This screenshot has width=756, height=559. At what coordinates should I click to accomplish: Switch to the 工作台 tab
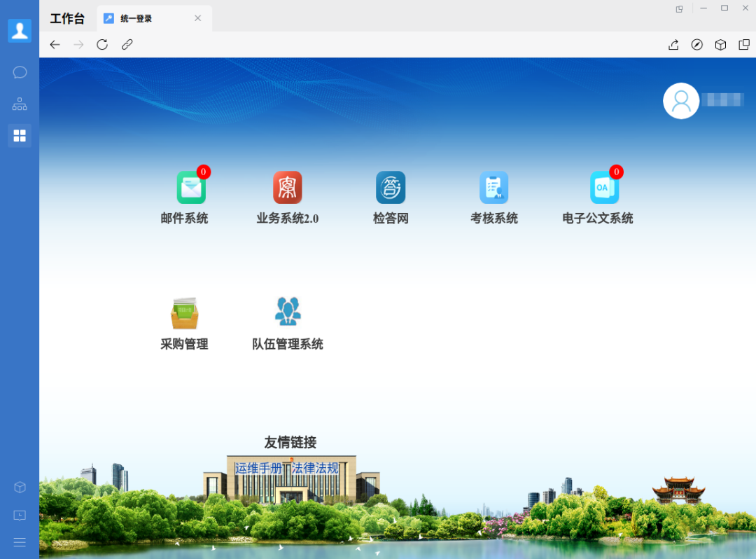click(67, 18)
